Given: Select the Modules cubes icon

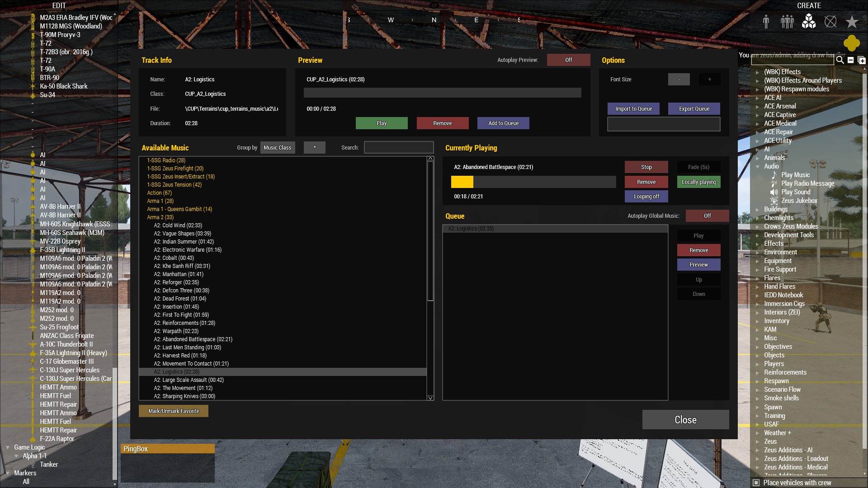Looking at the screenshot, I should point(809,21).
